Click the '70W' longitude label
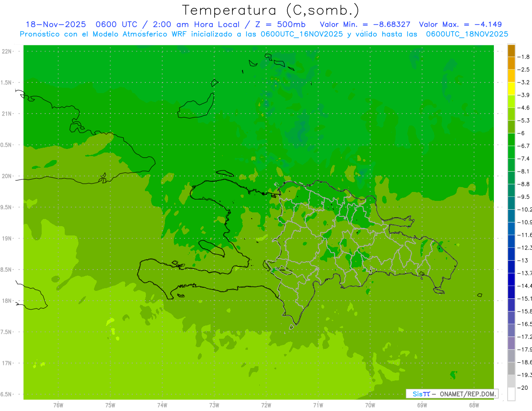The height and width of the screenshot is (411, 532). coord(370,405)
